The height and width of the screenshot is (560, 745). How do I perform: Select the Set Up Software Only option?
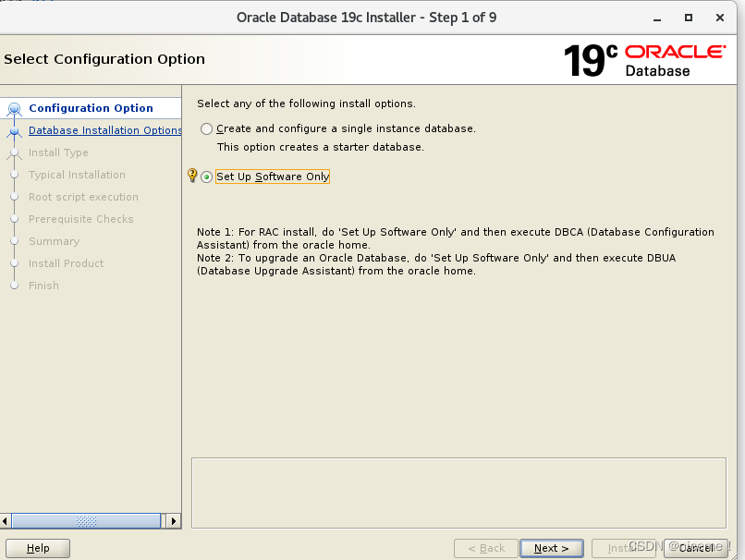point(206,176)
